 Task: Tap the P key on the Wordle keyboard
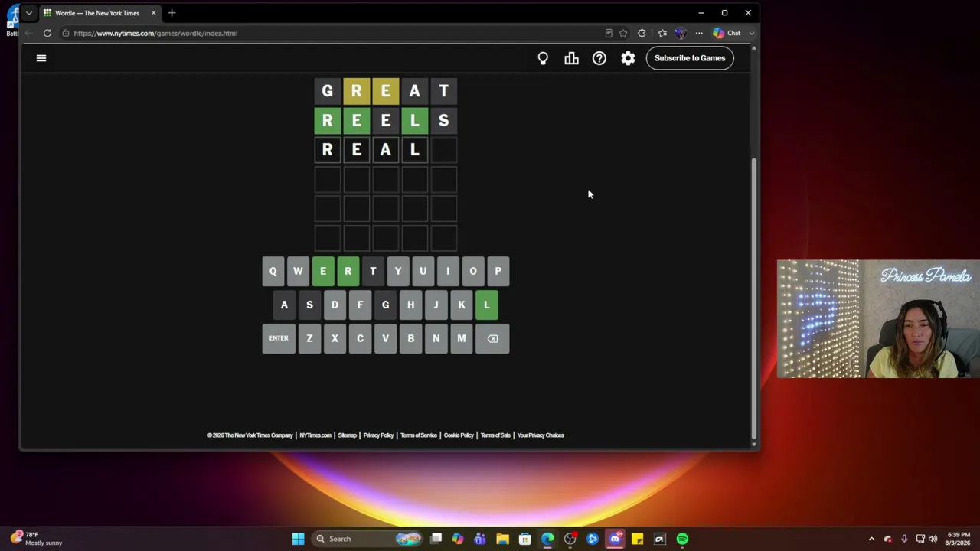[498, 271]
